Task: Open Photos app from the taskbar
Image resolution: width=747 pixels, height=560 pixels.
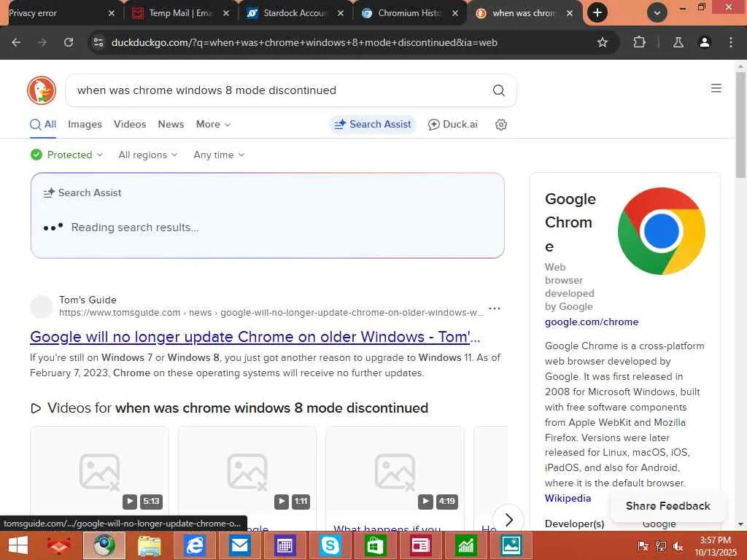Action: [x=511, y=545]
